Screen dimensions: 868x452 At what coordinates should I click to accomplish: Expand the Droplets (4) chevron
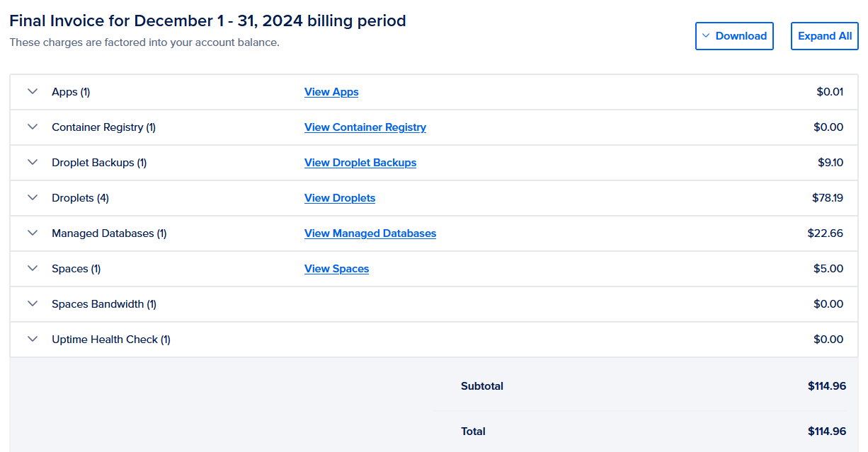click(32, 198)
